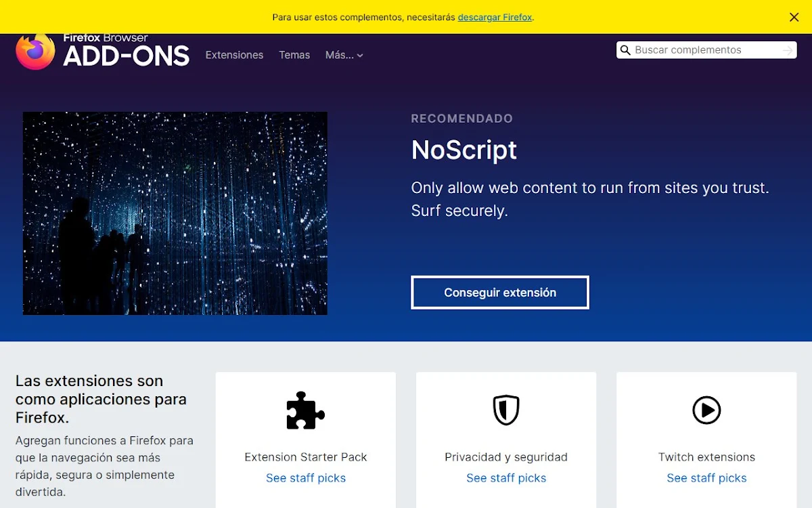Screen dimensions: 812x508
Task: Open See staff picks under Extension Starter Pack
Action: pyautogui.click(x=306, y=478)
